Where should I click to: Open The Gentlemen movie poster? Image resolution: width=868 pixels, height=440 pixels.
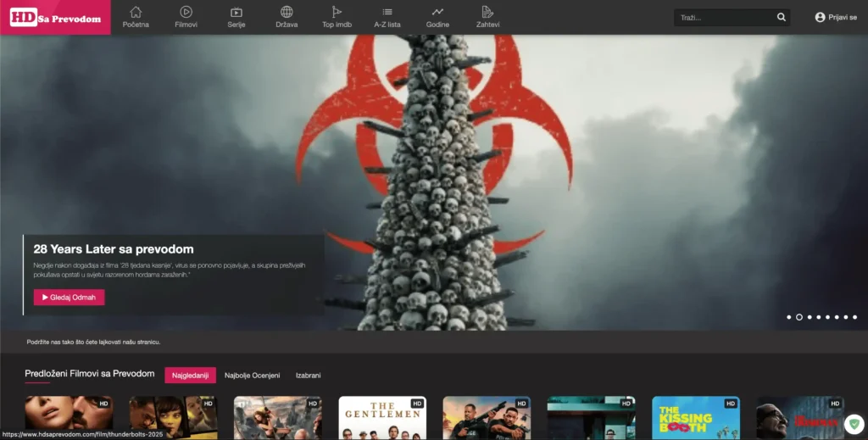(x=382, y=418)
